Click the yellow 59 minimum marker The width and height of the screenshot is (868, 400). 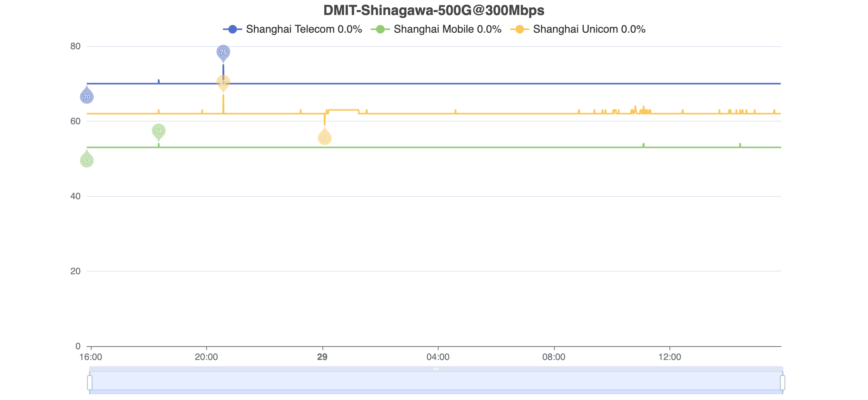[x=325, y=138]
